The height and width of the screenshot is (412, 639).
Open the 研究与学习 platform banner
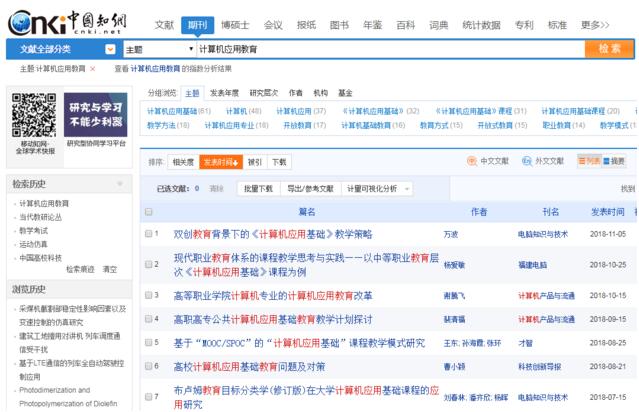(95, 115)
